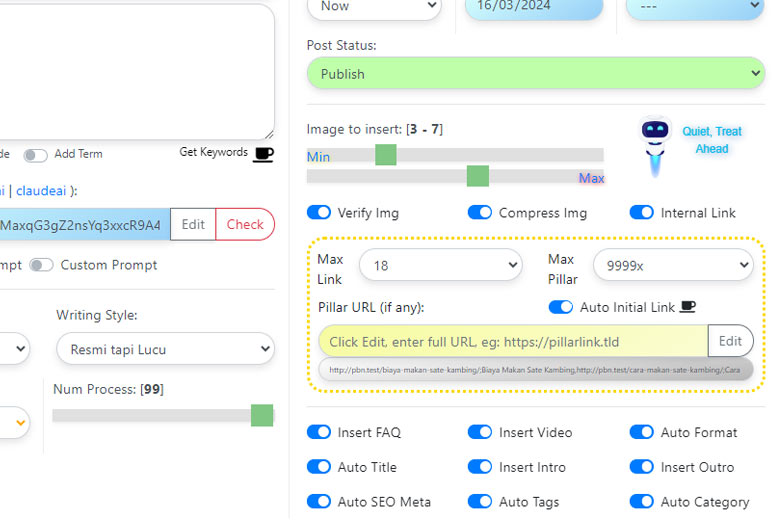Click the coffee cup icon next to Auto Initial Link
The height and width of the screenshot is (520, 779).
(x=687, y=307)
